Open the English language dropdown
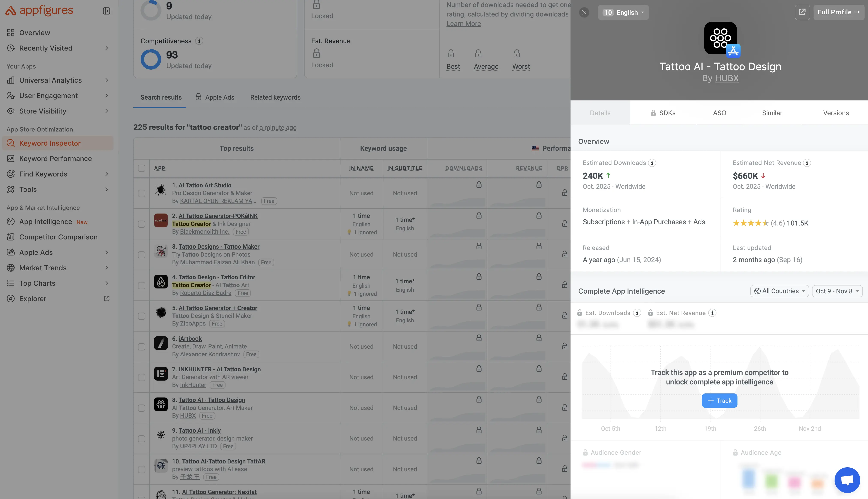The width and height of the screenshot is (868, 499). (x=623, y=12)
